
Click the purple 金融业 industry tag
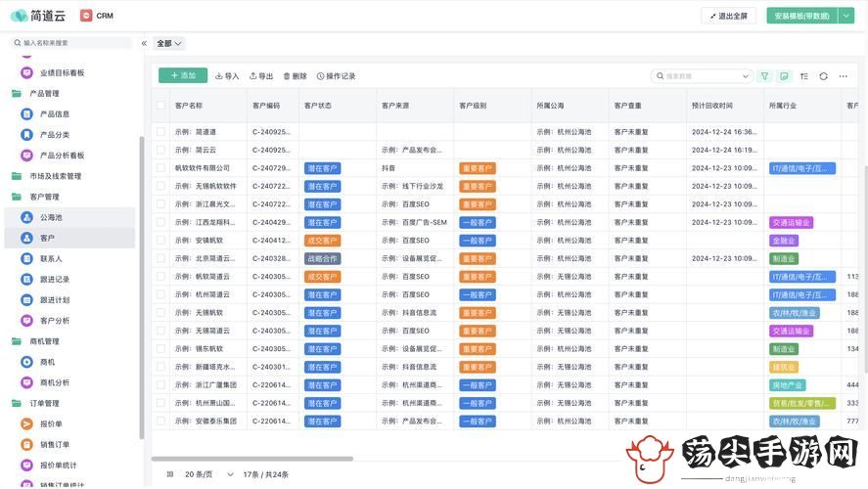pyautogui.click(x=783, y=241)
